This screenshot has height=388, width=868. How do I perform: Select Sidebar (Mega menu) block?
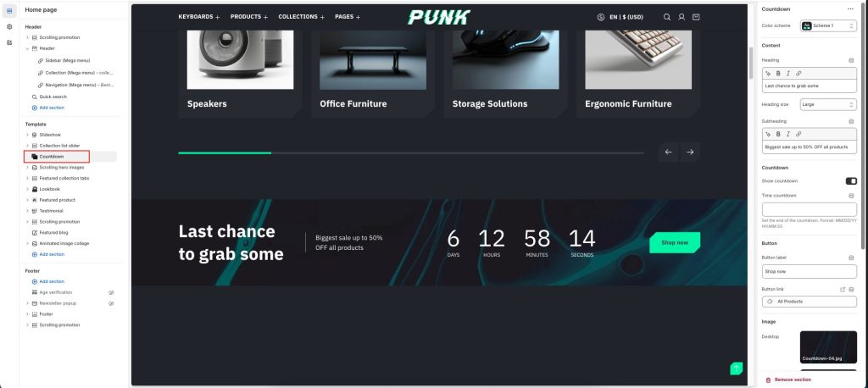pos(68,60)
